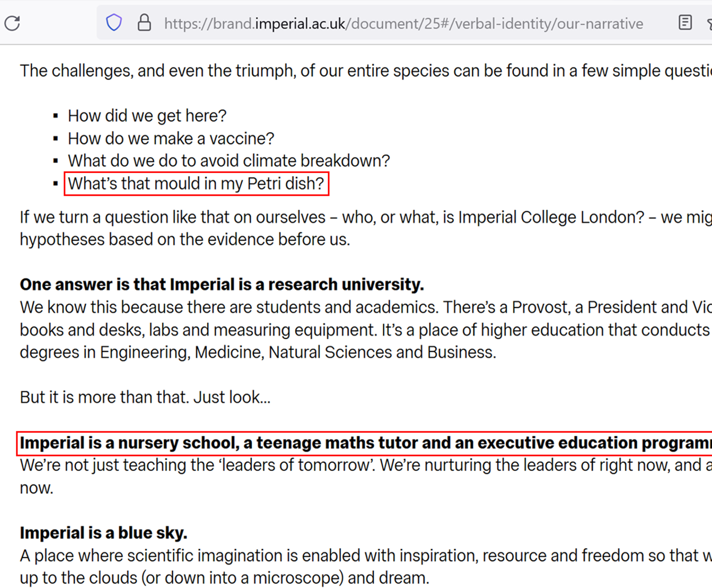Click the browser reload button

pos(12,23)
